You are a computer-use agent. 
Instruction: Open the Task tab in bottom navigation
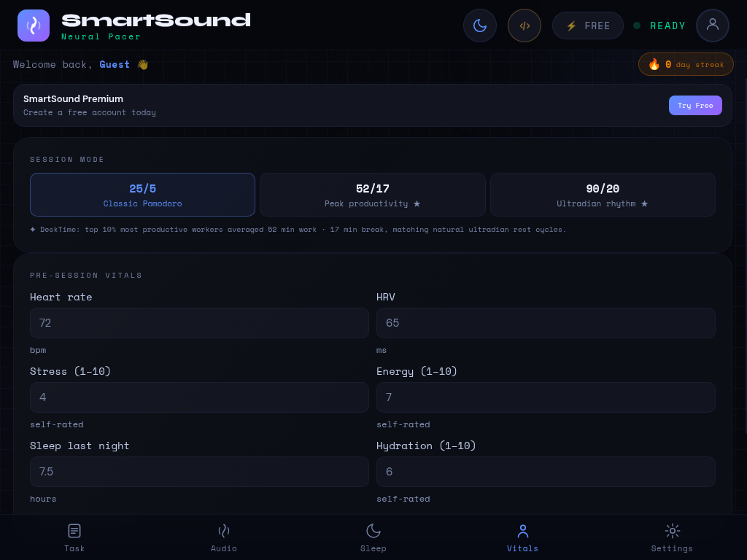74,537
